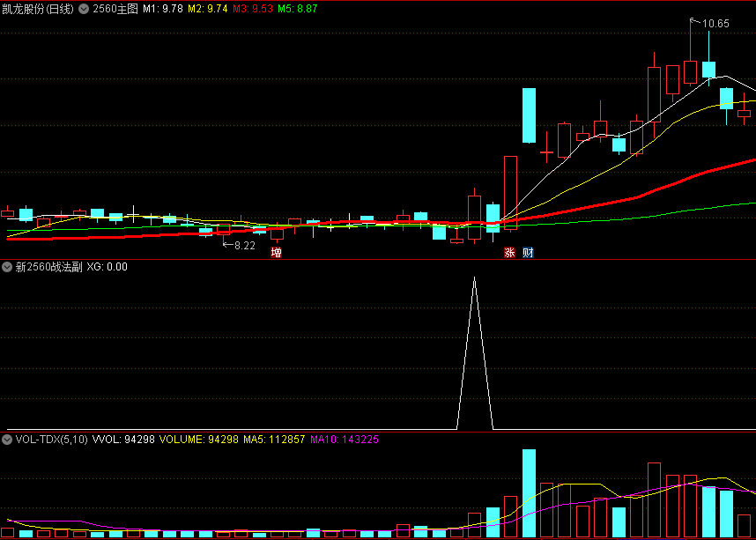The width and height of the screenshot is (756, 540).
Task: Click the red 增 marker icon
Action: pos(277,252)
